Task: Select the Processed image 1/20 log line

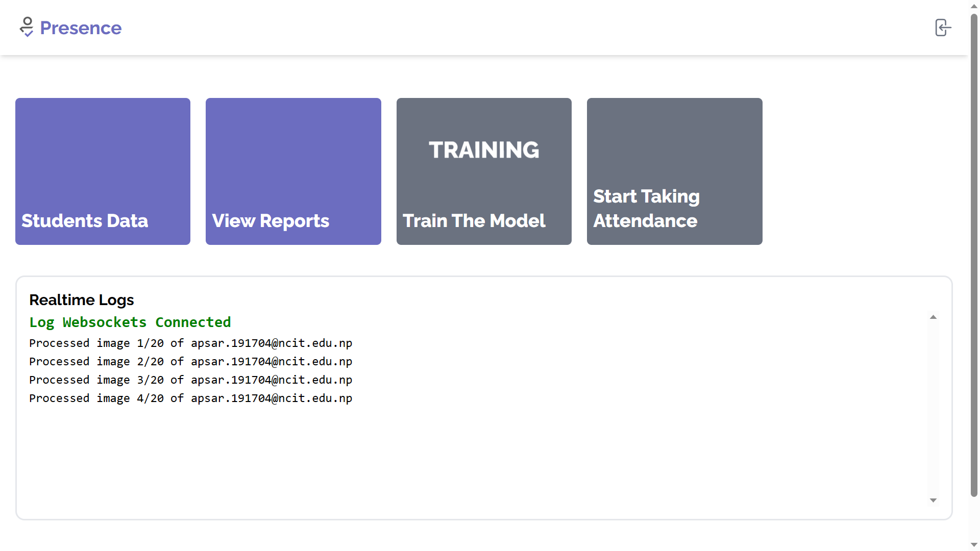Action: tap(190, 343)
